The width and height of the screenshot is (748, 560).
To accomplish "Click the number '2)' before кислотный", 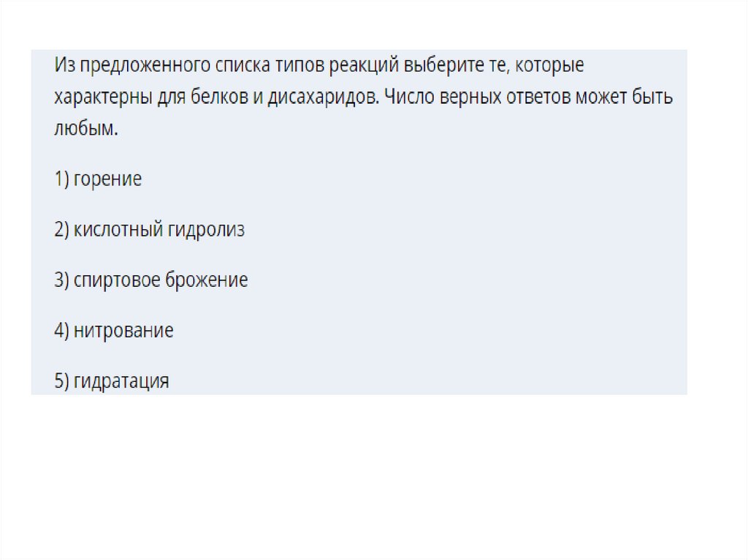I will point(61,230).
